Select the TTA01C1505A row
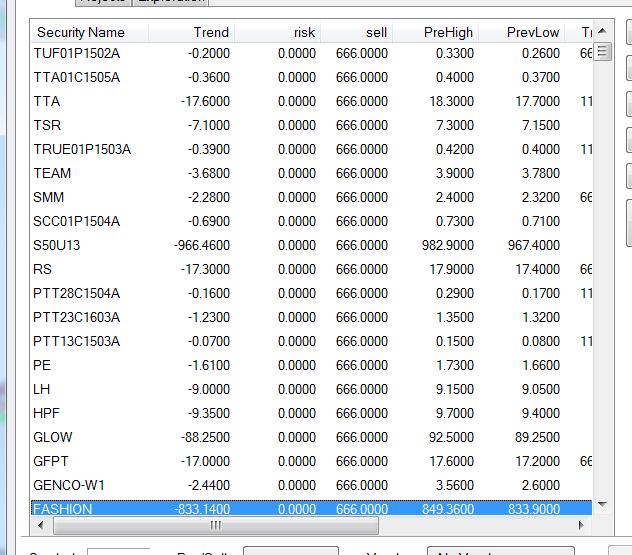Image resolution: width=632 pixels, height=555 pixels. tap(311, 77)
